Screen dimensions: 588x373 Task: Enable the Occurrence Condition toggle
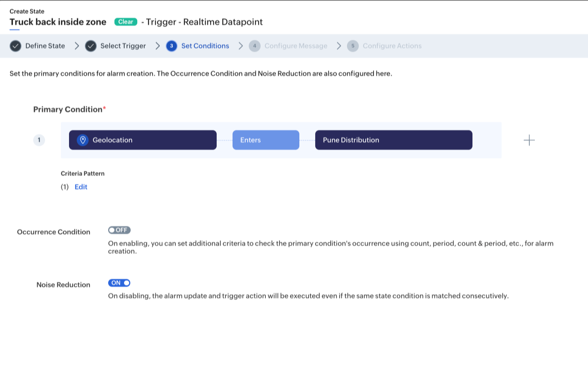[119, 230]
